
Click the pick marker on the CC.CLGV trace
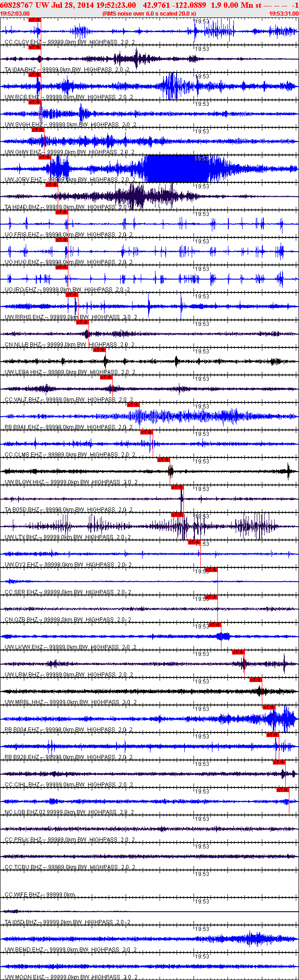click(34, 20)
